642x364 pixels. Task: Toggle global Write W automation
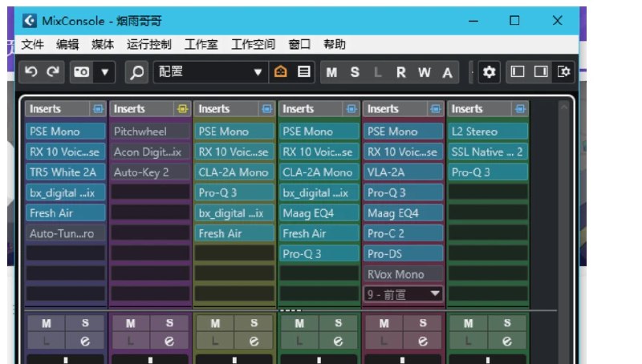tap(425, 72)
